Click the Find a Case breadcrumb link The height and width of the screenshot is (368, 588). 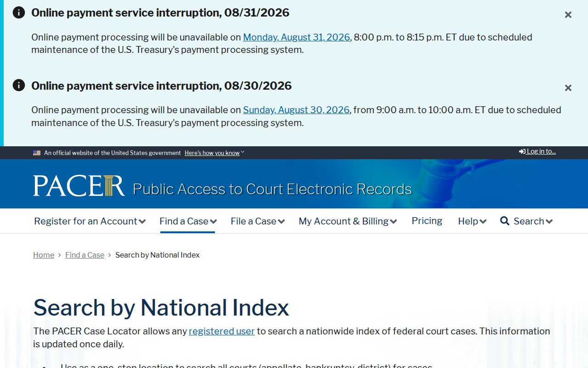tap(85, 255)
